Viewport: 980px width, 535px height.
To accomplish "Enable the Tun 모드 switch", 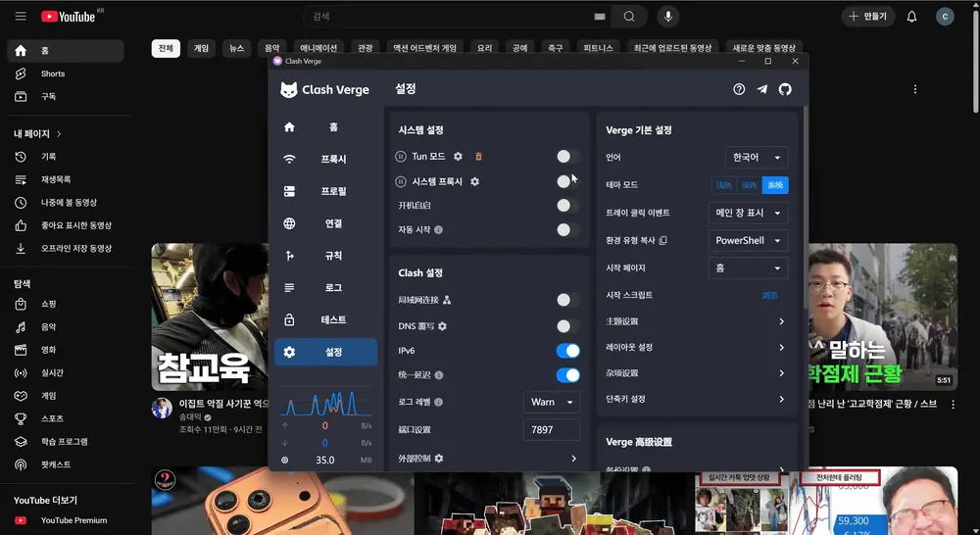I will (567, 156).
